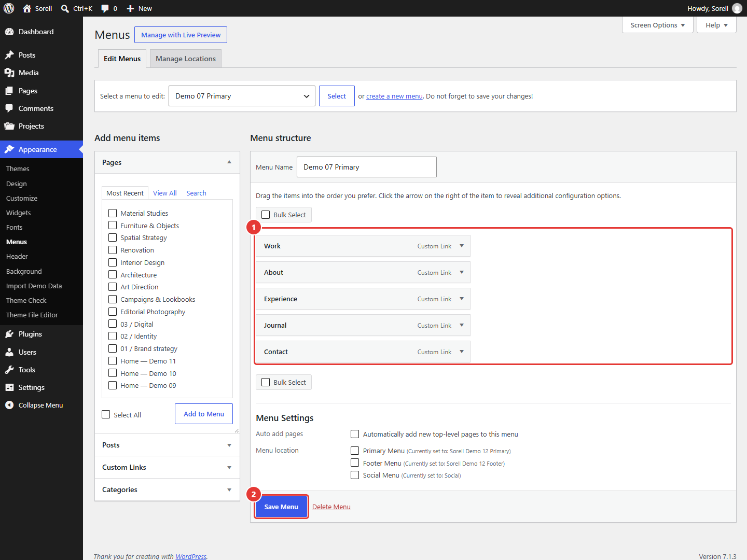Click the Add to Menu button

point(204,414)
